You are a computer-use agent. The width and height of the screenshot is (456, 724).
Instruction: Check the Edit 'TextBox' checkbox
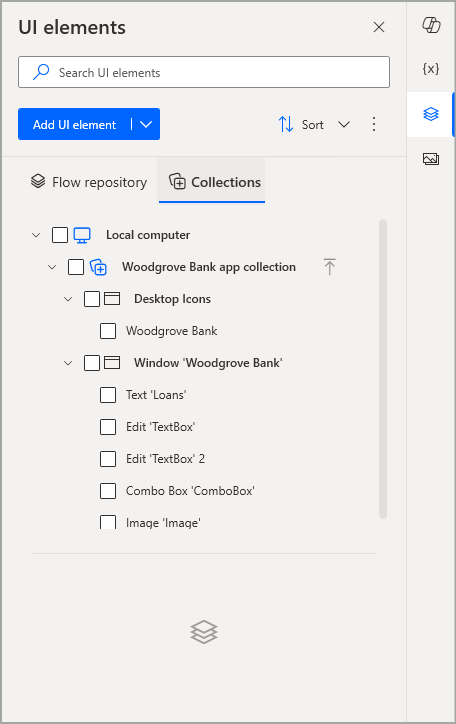coord(108,427)
